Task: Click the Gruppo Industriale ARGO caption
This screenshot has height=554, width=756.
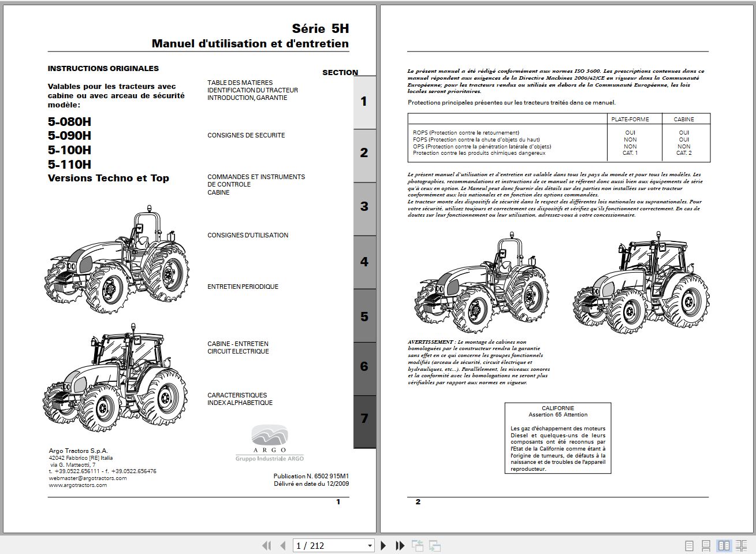Action: 270,459
